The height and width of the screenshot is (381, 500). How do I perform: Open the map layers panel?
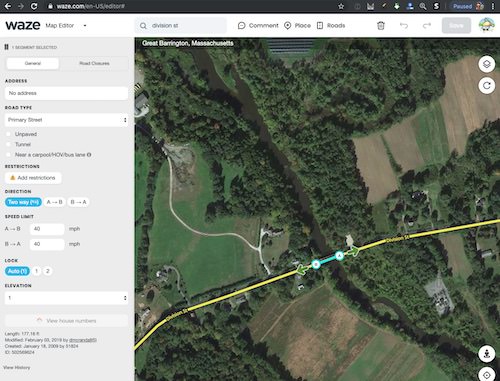(x=487, y=64)
